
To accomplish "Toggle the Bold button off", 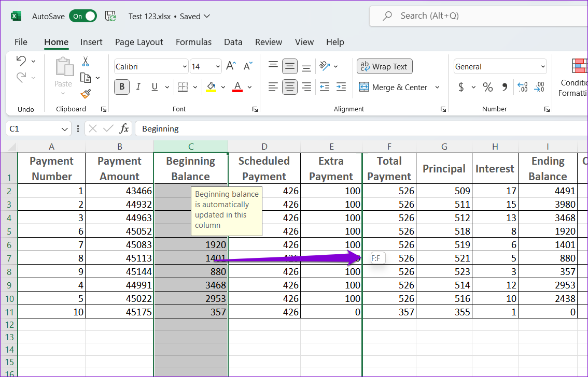I will coord(122,87).
